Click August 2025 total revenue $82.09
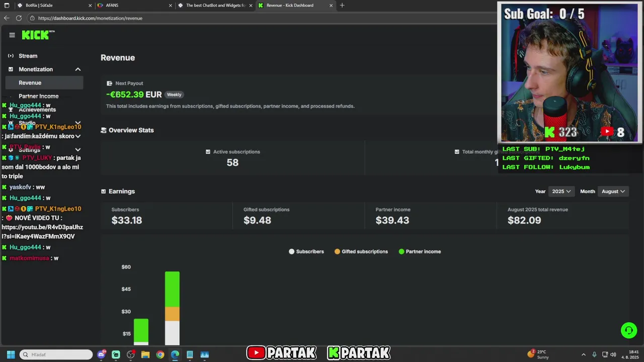 click(x=524, y=220)
